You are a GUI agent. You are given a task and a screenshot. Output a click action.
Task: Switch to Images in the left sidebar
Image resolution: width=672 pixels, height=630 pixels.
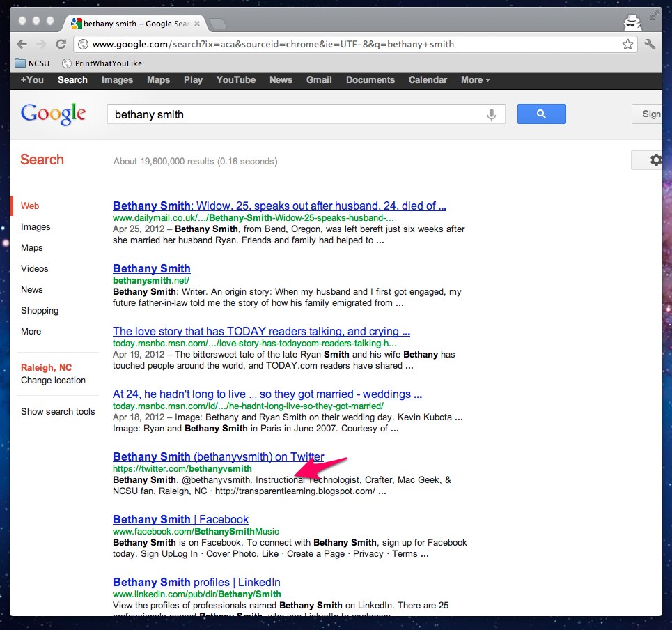click(36, 227)
